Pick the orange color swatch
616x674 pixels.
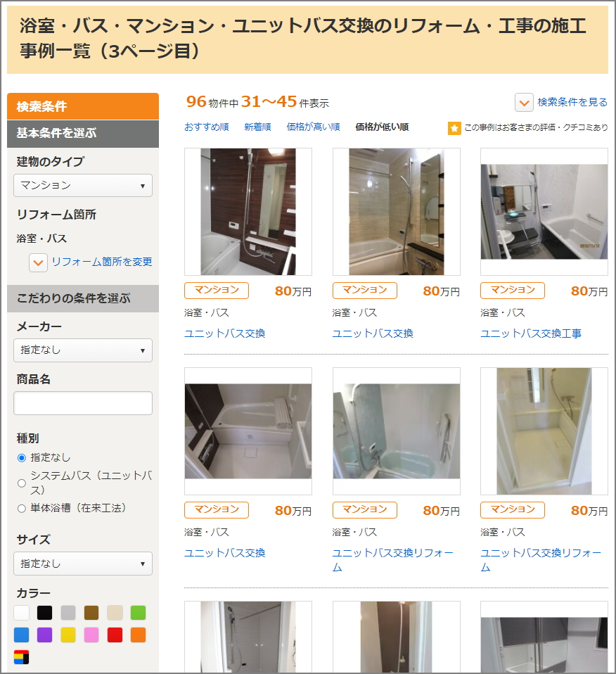click(x=138, y=635)
